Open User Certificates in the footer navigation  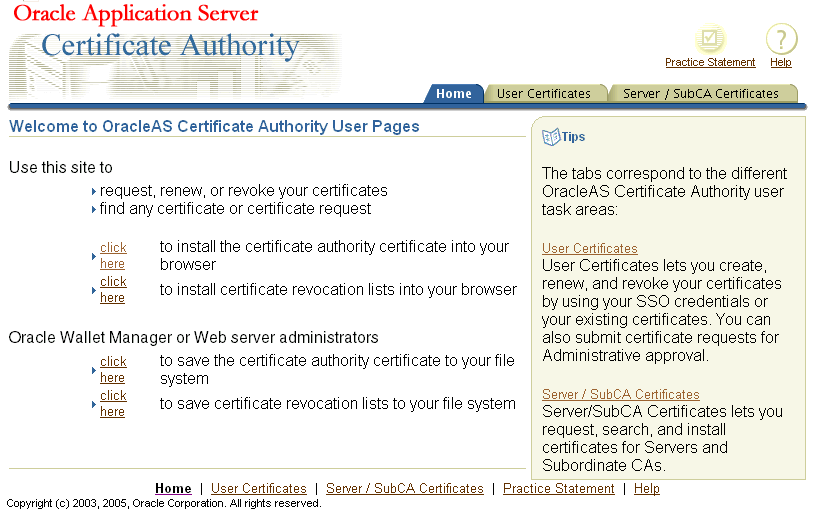coord(259,489)
